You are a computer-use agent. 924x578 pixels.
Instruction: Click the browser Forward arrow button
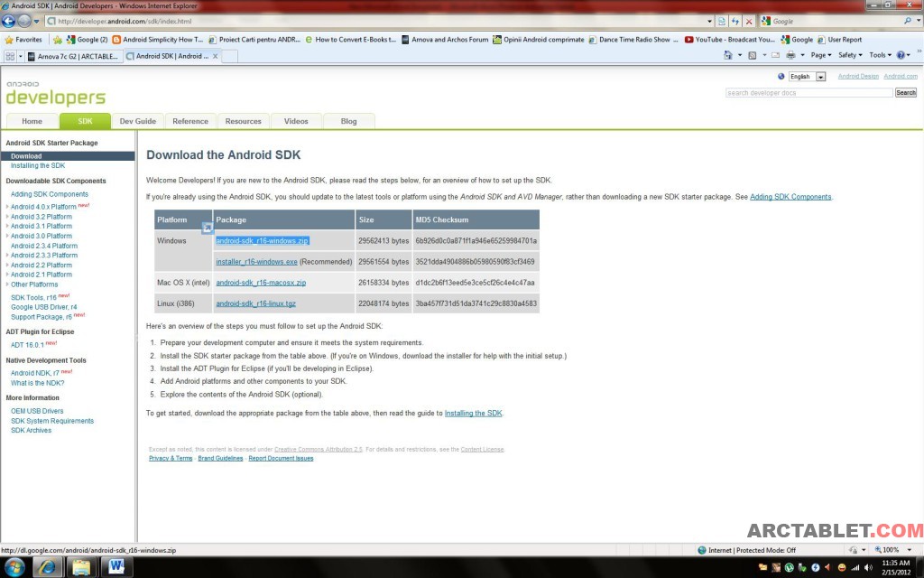pos(23,21)
